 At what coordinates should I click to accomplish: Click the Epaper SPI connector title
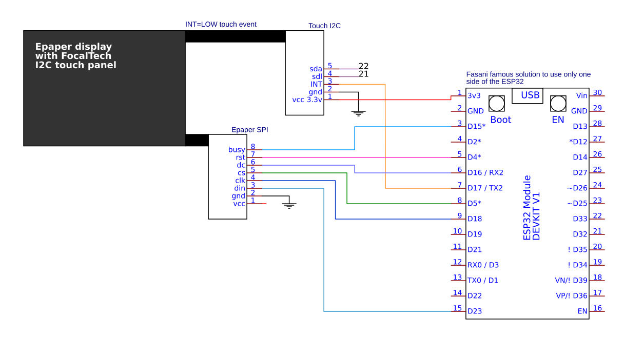pyautogui.click(x=249, y=130)
